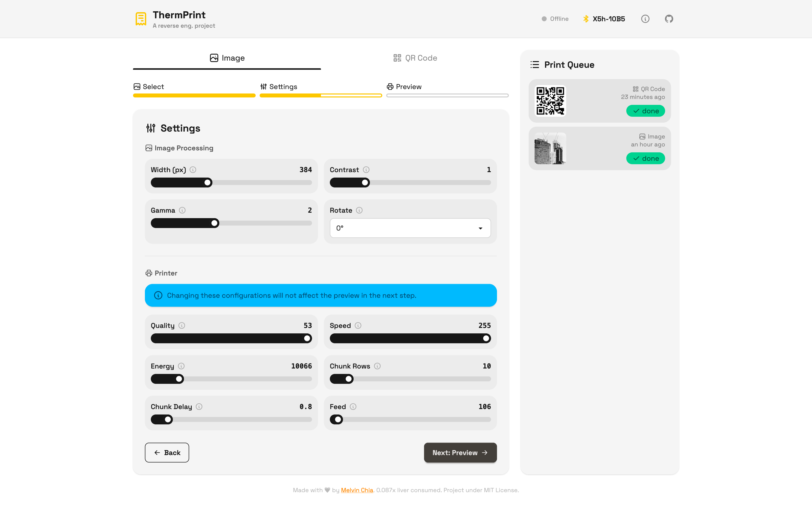Click the QR Code type icon in queue

pos(636,89)
